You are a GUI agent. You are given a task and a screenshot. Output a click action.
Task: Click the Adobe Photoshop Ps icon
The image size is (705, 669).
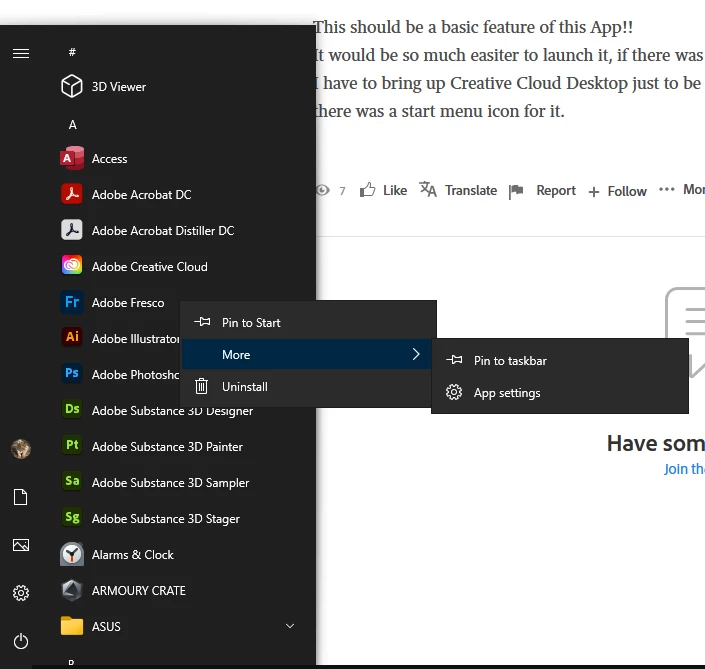pos(72,373)
